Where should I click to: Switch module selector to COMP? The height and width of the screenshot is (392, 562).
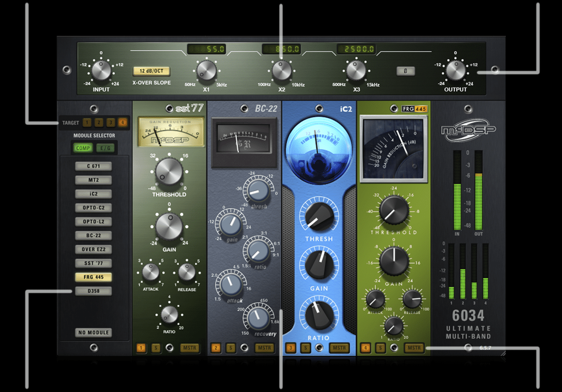tap(83, 148)
